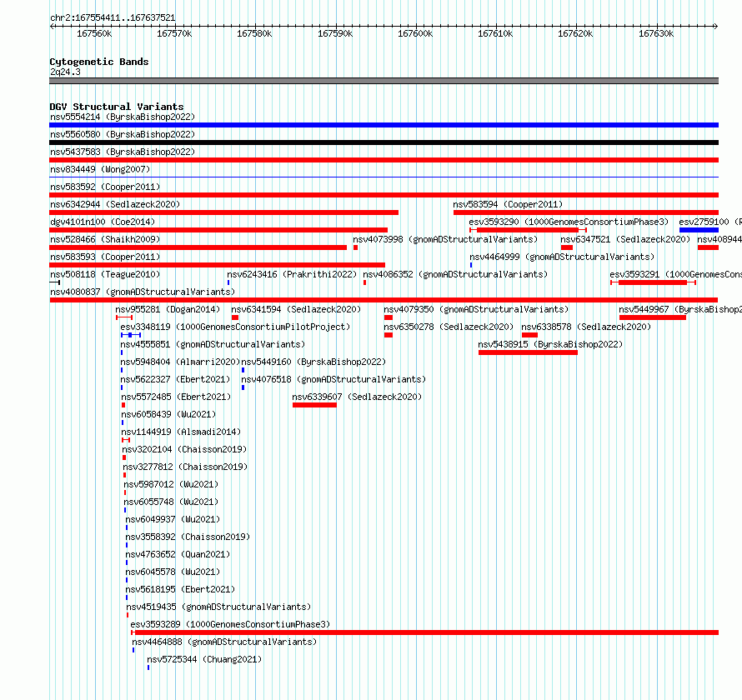Select the red nsv5438915 variant bar
742x700 pixels.
528,352
